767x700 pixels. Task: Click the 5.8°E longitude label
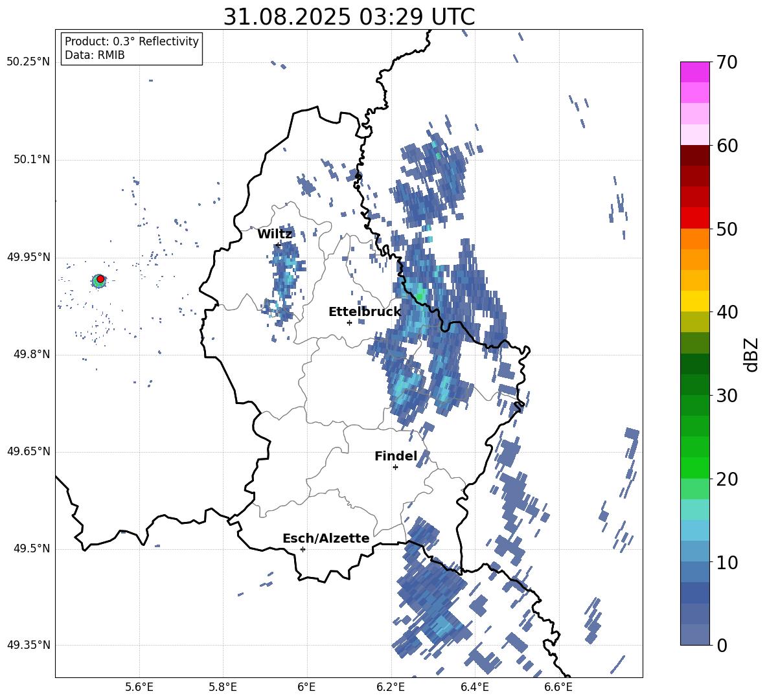[223, 687]
